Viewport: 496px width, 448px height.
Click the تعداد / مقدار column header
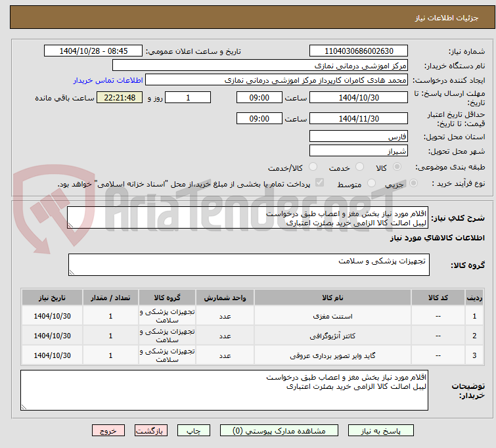pyautogui.click(x=110, y=298)
